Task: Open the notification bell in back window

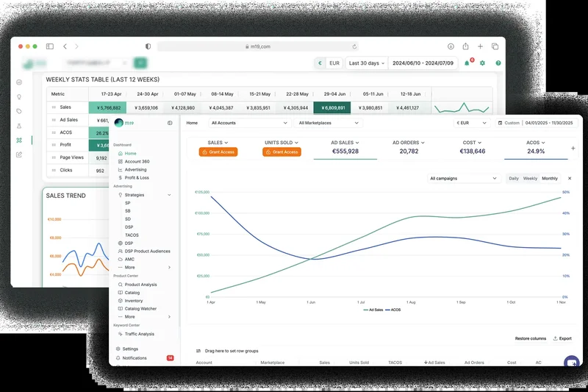Action: coord(467,63)
